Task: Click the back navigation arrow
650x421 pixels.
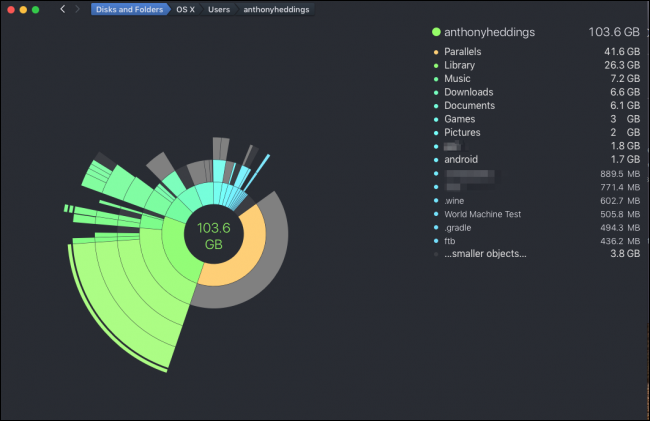Action: 63,9
